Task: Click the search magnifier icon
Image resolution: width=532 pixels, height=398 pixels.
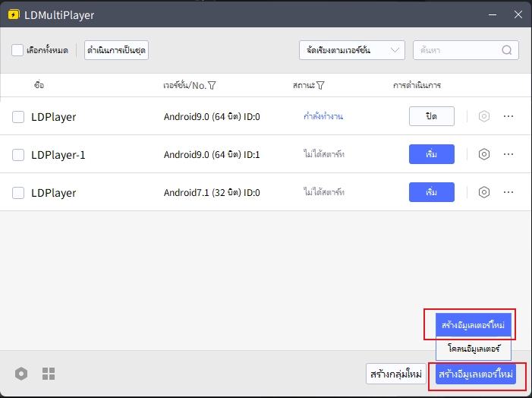Action: [x=506, y=50]
